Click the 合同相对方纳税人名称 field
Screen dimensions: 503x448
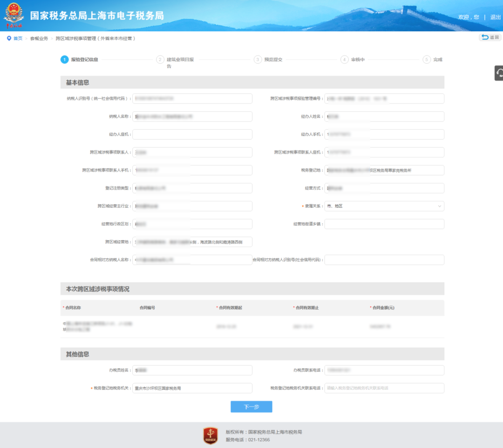click(x=192, y=260)
